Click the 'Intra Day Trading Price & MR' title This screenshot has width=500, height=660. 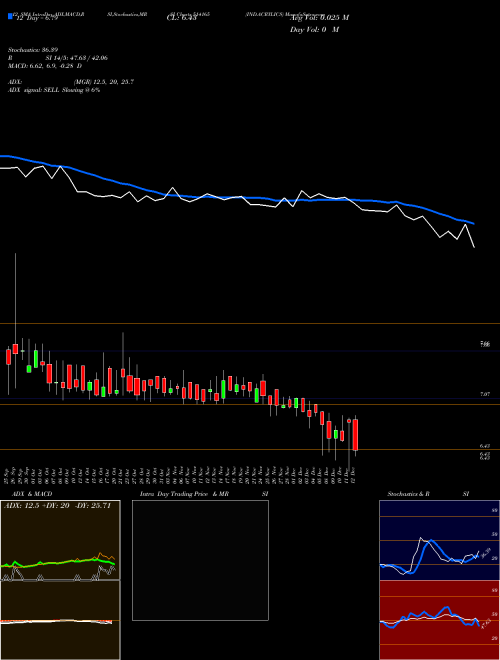(185, 494)
